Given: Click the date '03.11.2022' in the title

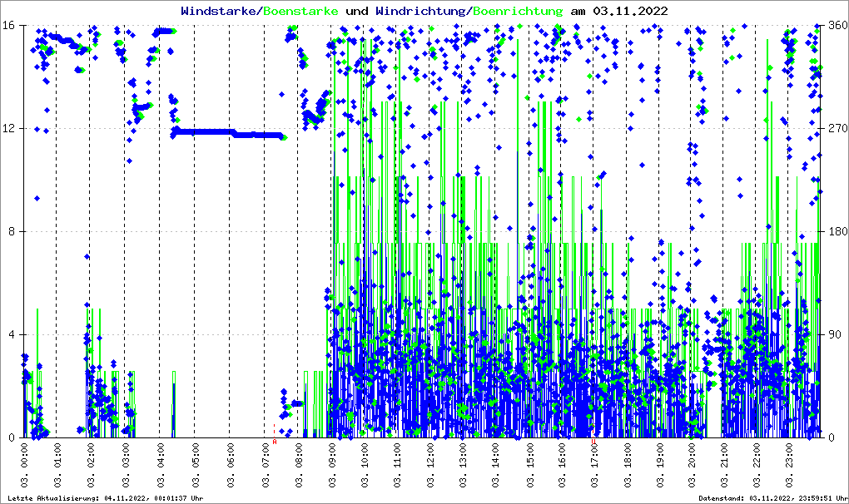Looking at the screenshot, I should 630,11.
